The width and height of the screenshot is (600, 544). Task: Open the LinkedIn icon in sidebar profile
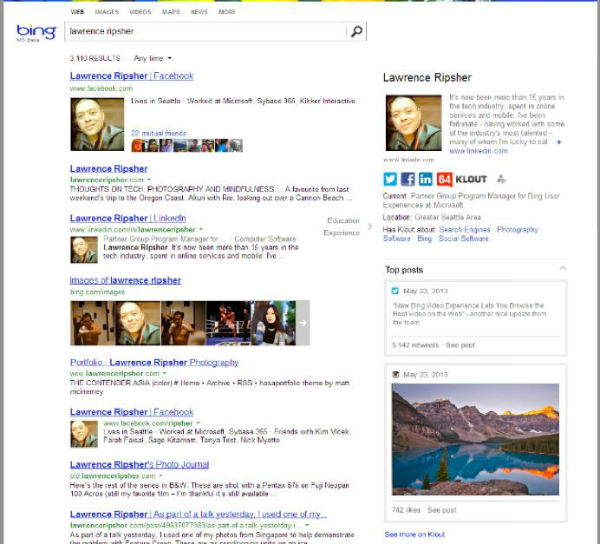tap(426, 179)
